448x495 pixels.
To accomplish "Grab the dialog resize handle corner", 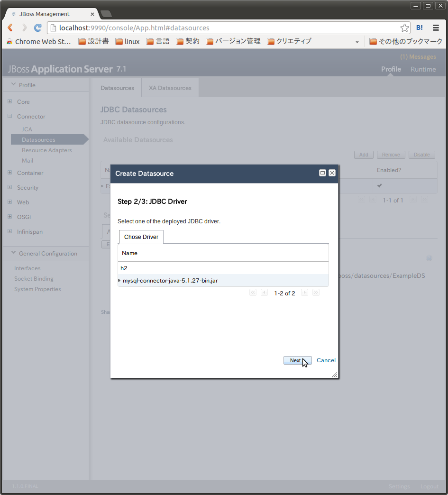I will coord(335,375).
